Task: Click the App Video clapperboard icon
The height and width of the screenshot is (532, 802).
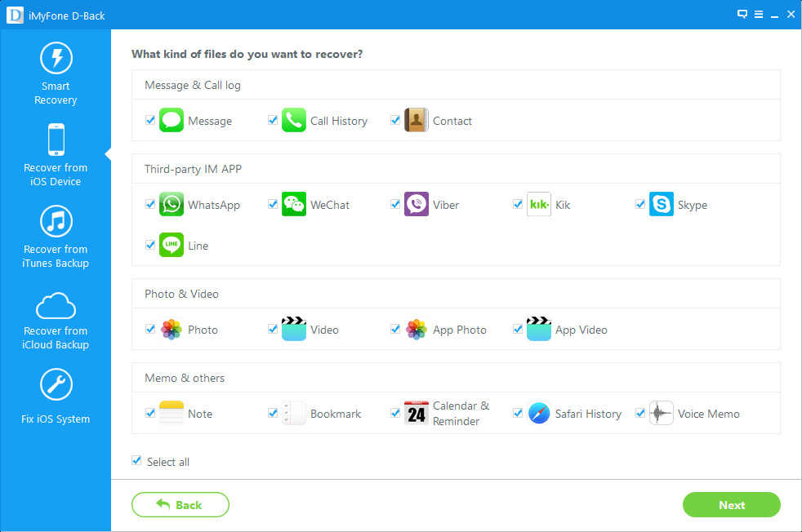Action: [x=538, y=329]
